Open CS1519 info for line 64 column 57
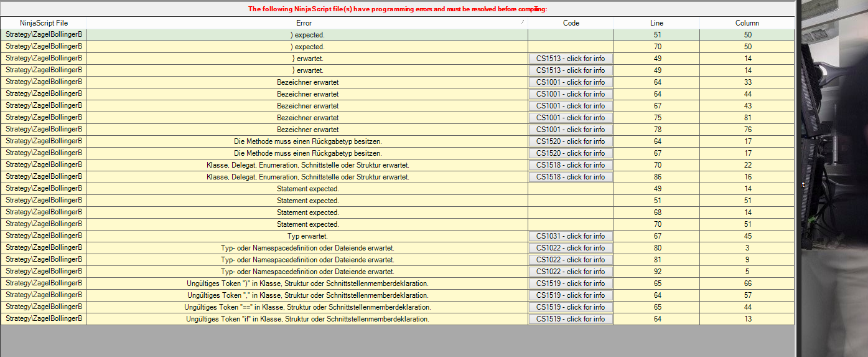The width and height of the screenshot is (868, 357). pos(571,295)
